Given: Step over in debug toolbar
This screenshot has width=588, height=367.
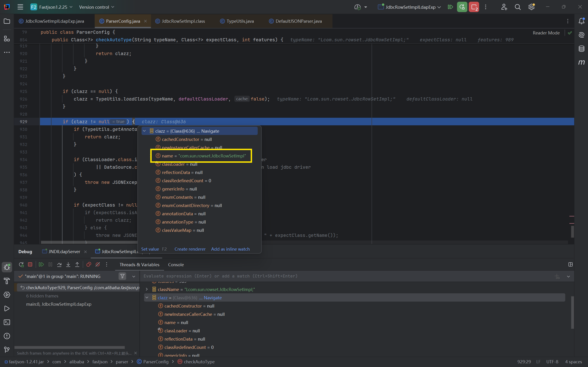Looking at the screenshot, I should pos(59,265).
